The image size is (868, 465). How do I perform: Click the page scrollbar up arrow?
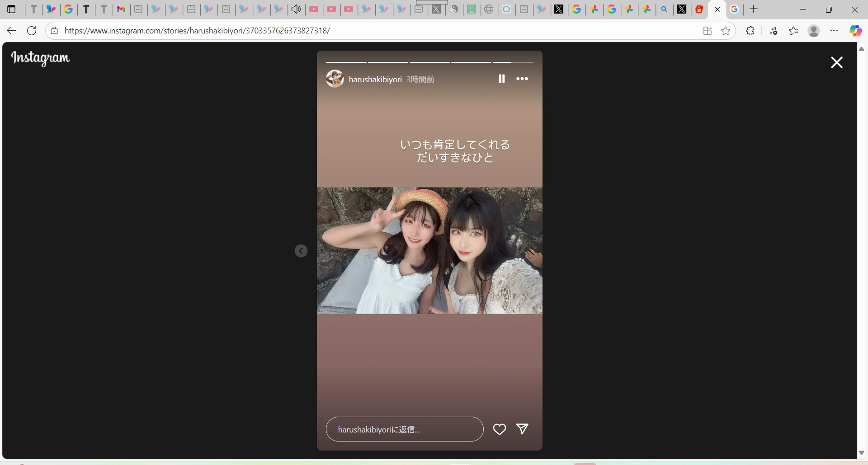pyautogui.click(x=862, y=48)
